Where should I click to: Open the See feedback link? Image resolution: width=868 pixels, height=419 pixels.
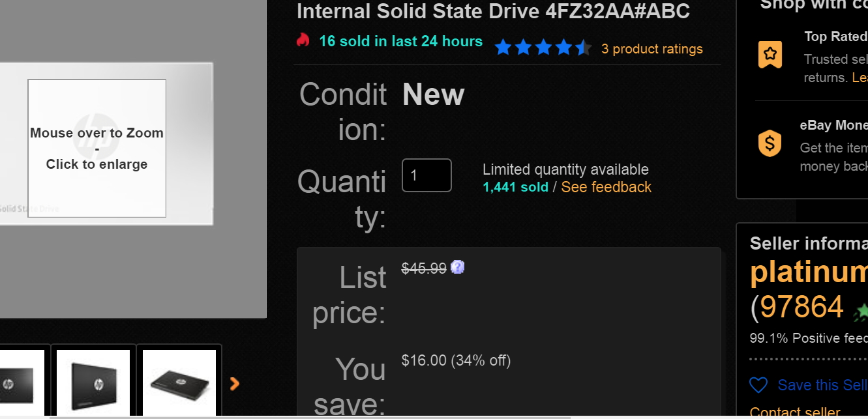(x=606, y=187)
